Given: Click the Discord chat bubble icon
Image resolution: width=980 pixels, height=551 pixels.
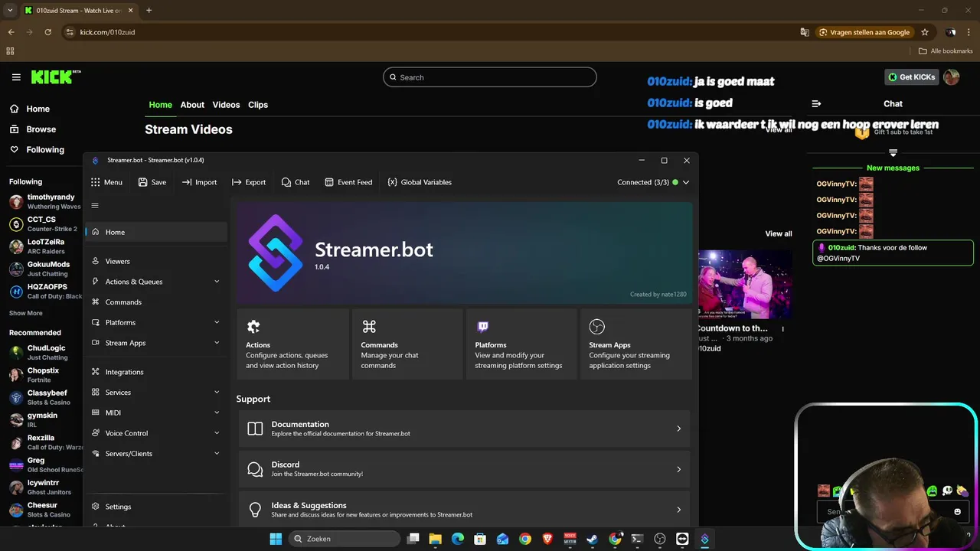Looking at the screenshot, I should pos(255,469).
